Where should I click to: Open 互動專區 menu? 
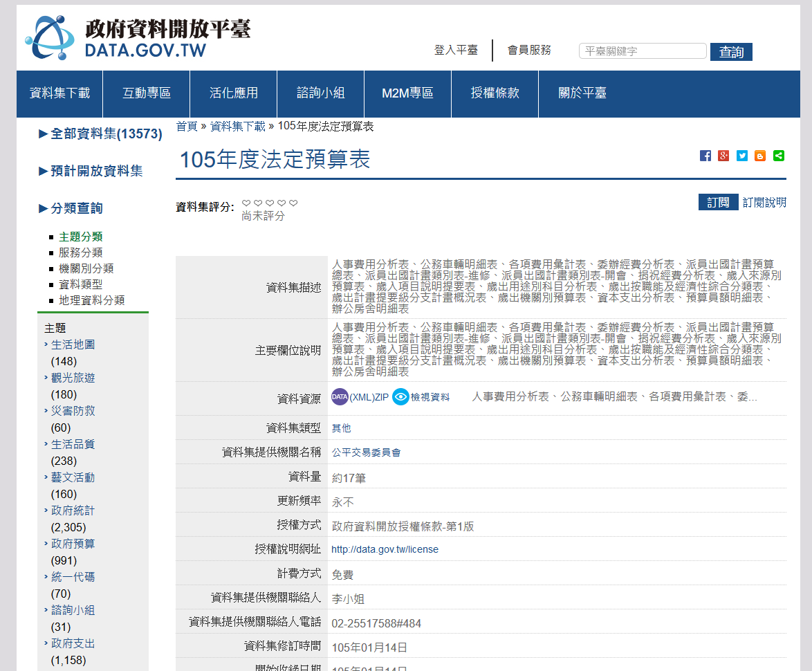tap(147, 93)
